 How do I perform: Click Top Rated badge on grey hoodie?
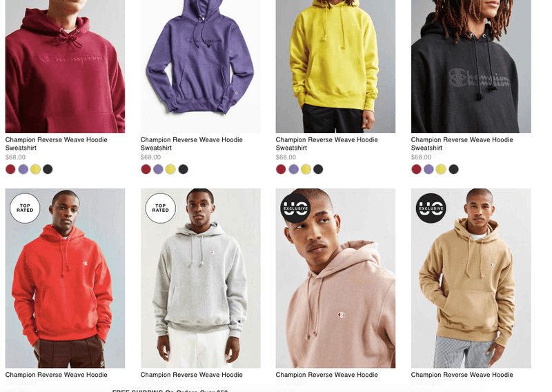click(x=160, y=208)
